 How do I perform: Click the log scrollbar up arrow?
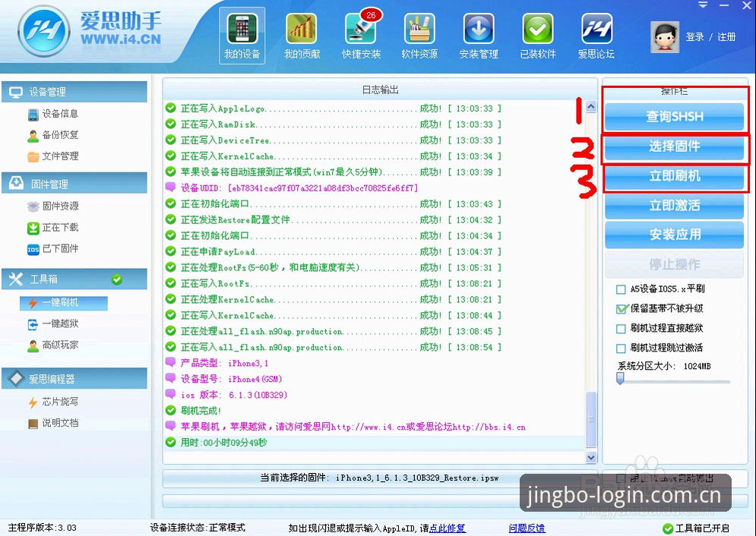(x=591, y=107)
